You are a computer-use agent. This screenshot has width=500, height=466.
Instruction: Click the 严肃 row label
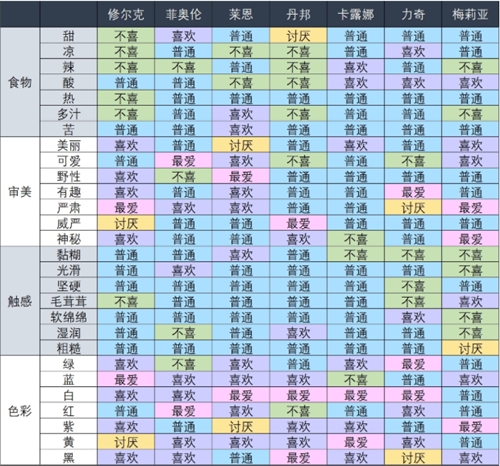tap(69, 207)
